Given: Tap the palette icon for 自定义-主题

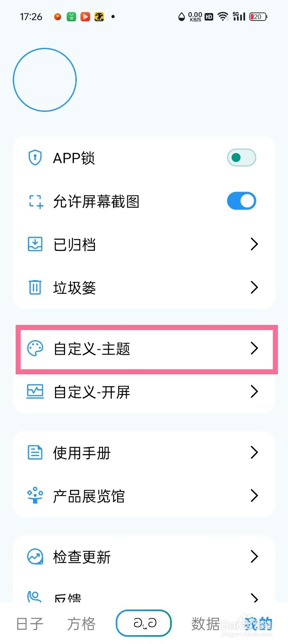Looking at the screenshot, I should [35, 348].
